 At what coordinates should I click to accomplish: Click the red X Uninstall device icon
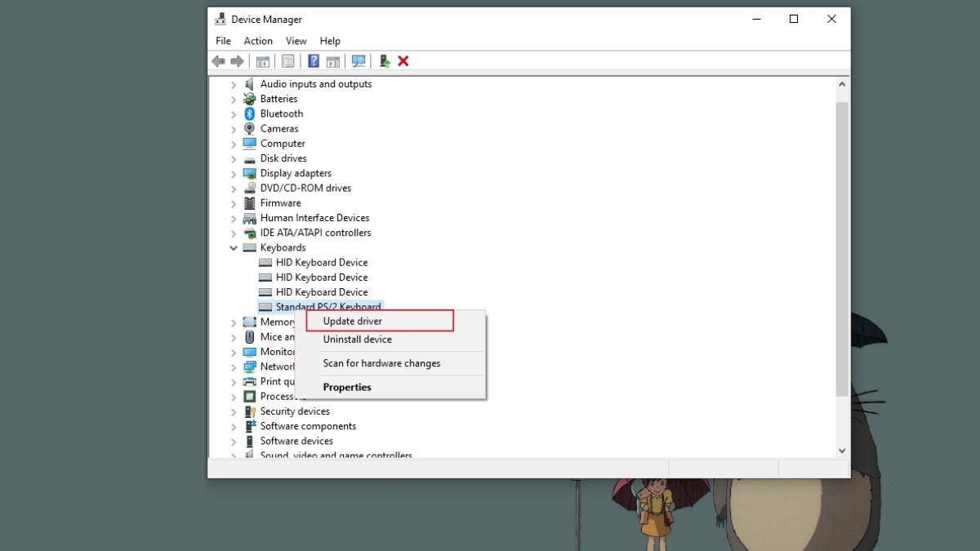point(403,61)
